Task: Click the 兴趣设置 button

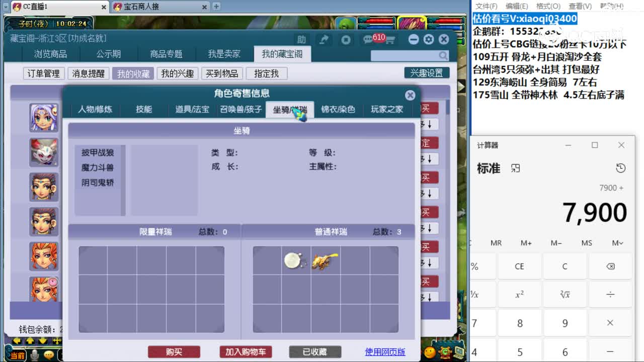Action: 427,72
